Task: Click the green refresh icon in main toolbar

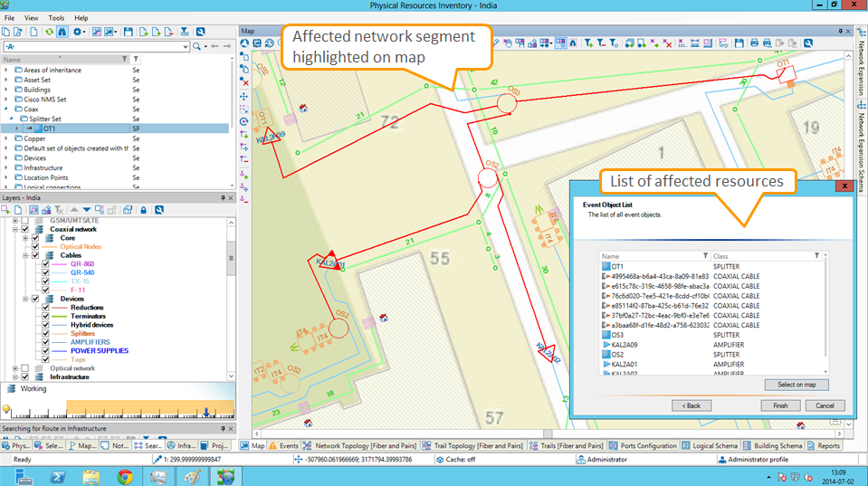Action: pyautogui.click(x=49, y=32)
